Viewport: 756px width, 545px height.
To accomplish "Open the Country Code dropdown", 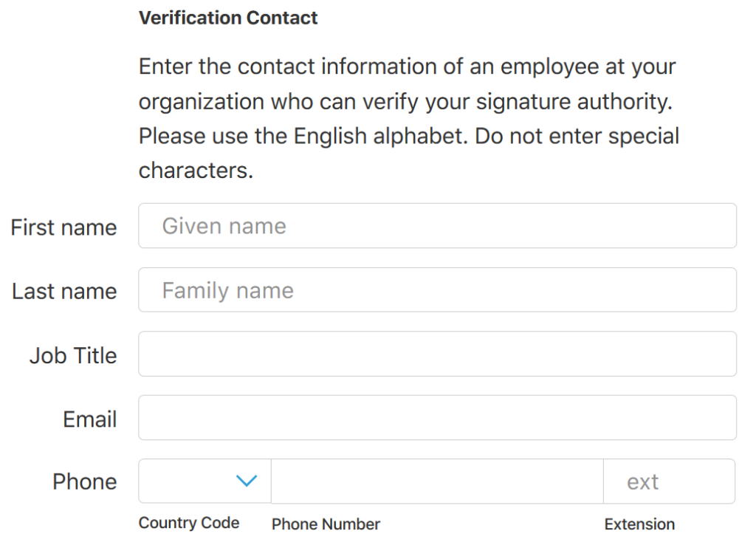I will [205, 481].
